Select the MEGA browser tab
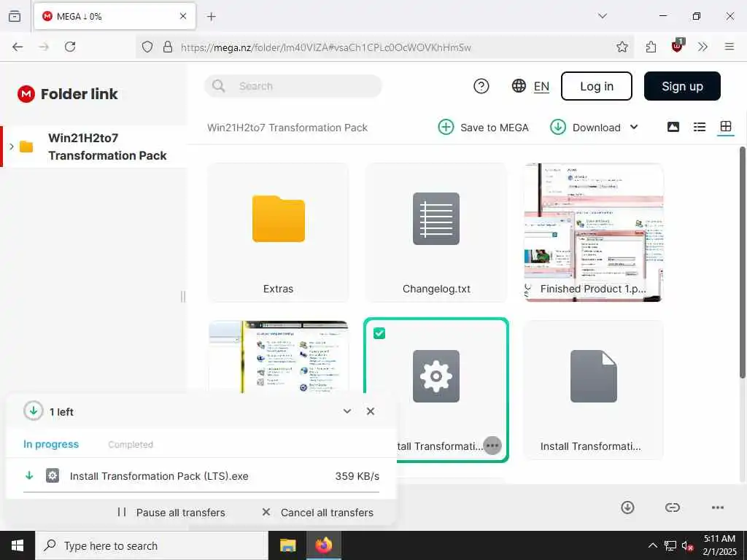Screen dimensions: 747x560 [x=115, y=16]
